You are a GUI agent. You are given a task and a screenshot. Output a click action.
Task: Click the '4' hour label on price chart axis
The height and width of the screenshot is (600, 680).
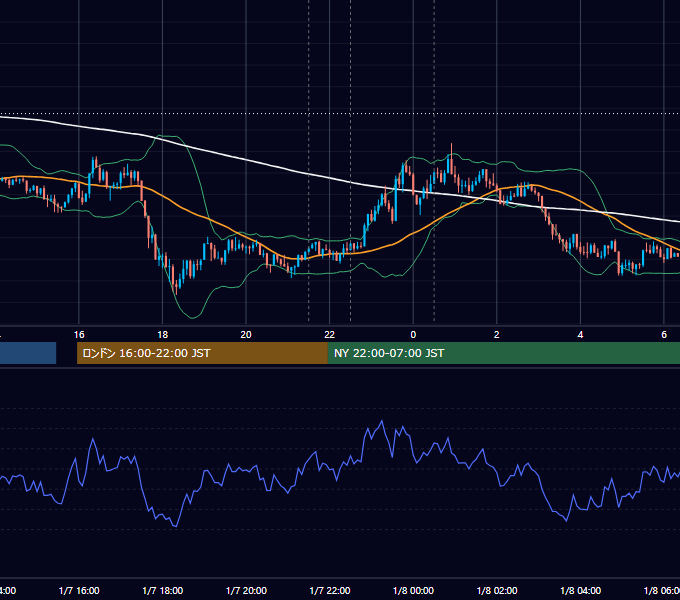[x=580, y=335]
